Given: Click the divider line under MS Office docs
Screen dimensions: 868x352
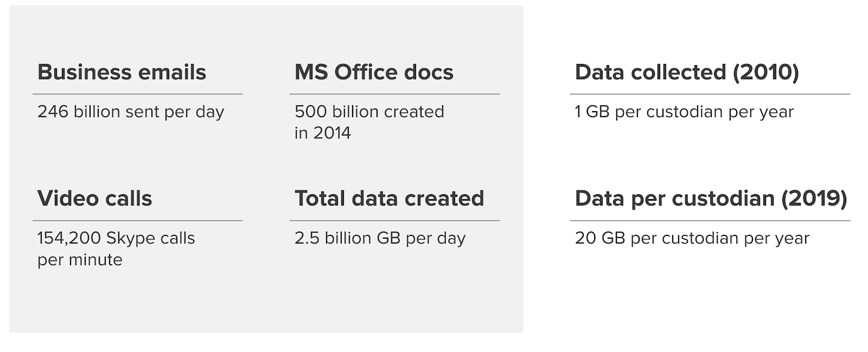Looking at the screenshot, I should coord(395,94).
